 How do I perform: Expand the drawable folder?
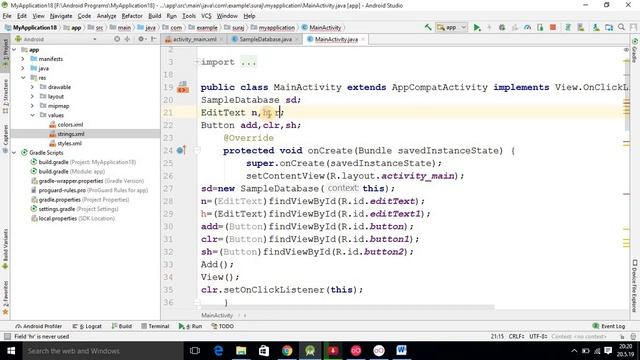click(32, 87)
